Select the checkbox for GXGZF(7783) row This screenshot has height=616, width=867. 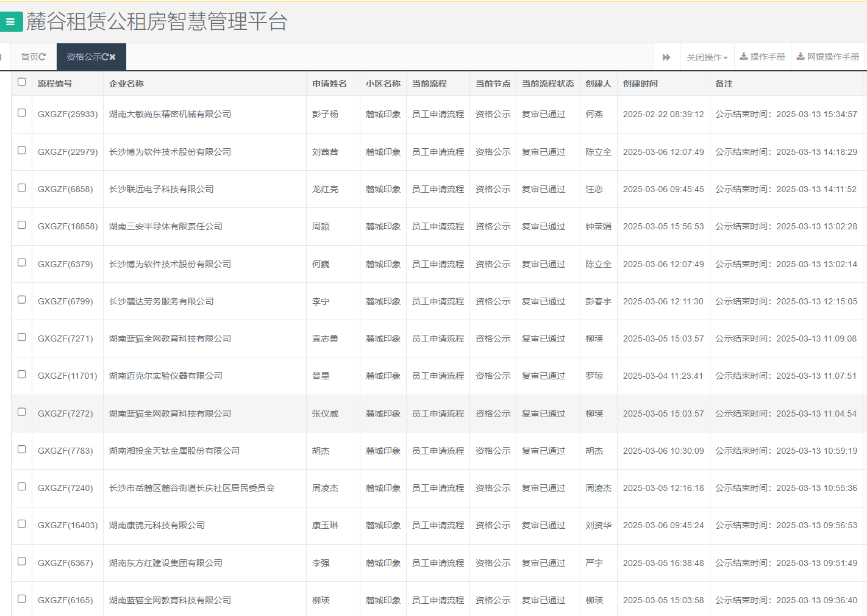(21, 449)
